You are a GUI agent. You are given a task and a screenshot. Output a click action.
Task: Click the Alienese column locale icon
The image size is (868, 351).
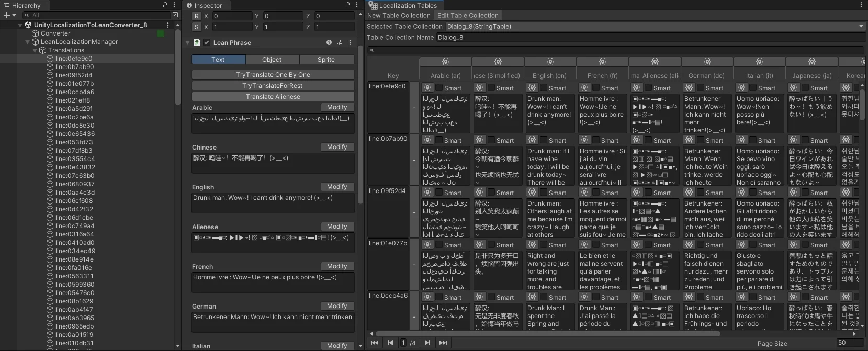[x=655, y=62]
